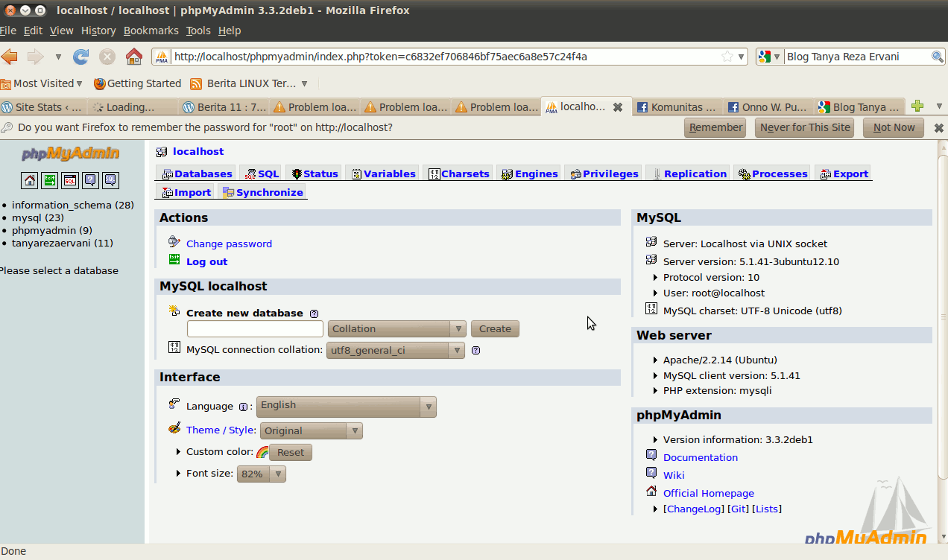The image size is (948, 560).
Task: Click the help icon beside Create new database
Action: pos(314,314)
